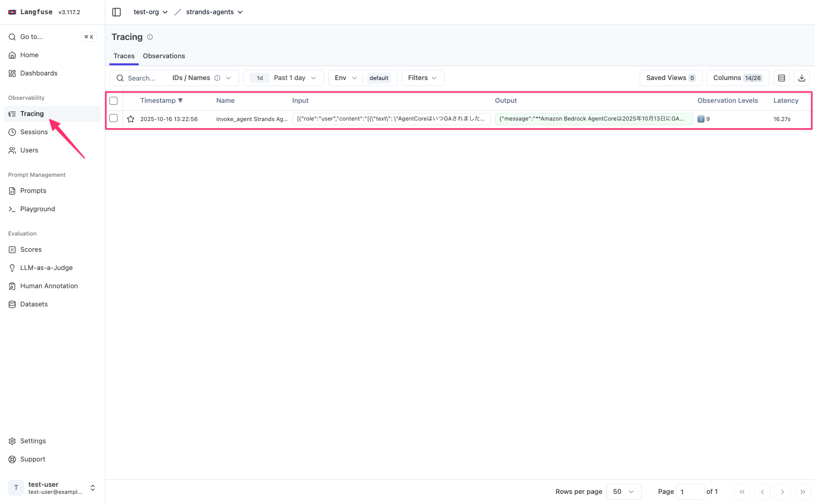815x504 pixels.
Task: Star the invoke_agent trace row
Action: pyautogui.click(x=131, y=119)
